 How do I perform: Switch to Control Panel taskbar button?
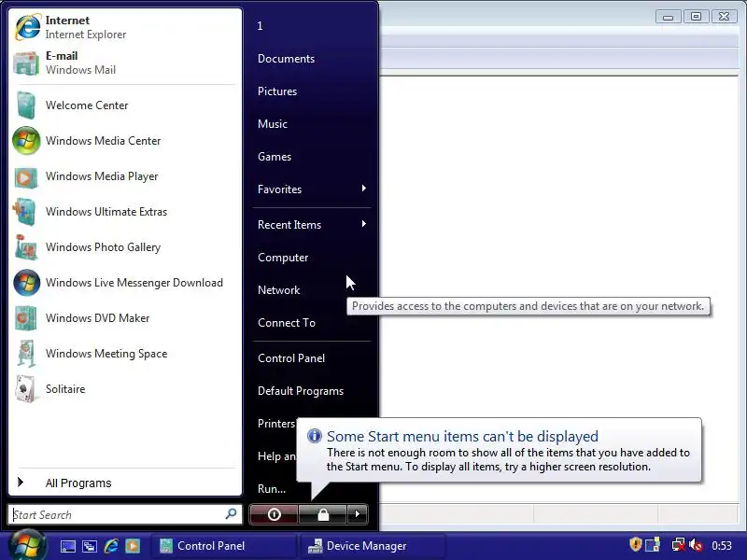[x=222, y=546]
